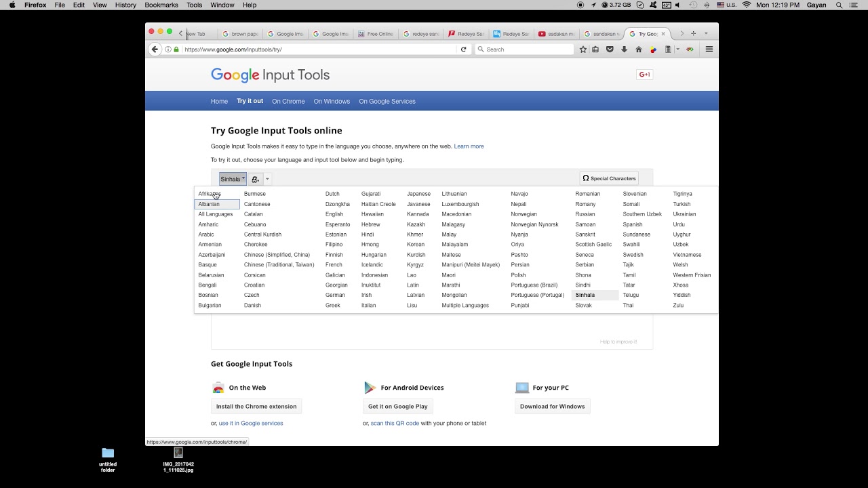The height and width of the screenshot is (488, 868).
Task: Click the Wi-Fi status icon
Action: pyautogui.click(x=747, y=5)
